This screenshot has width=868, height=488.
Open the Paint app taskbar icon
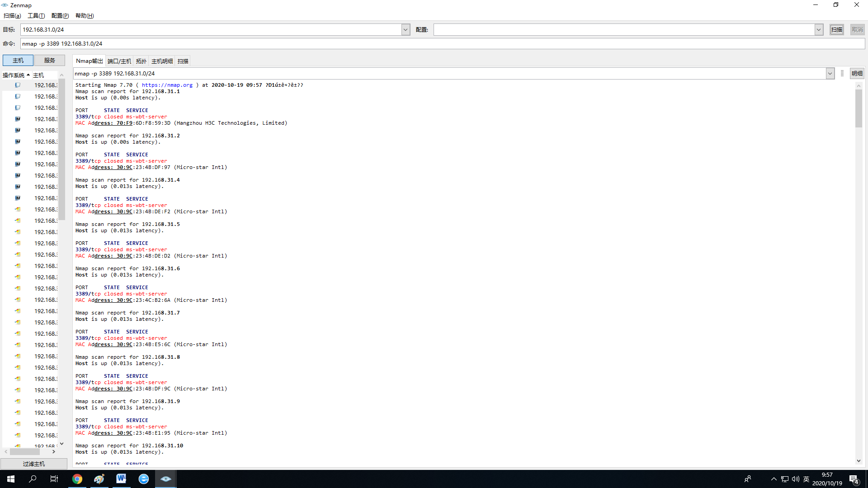coord(99,479)
